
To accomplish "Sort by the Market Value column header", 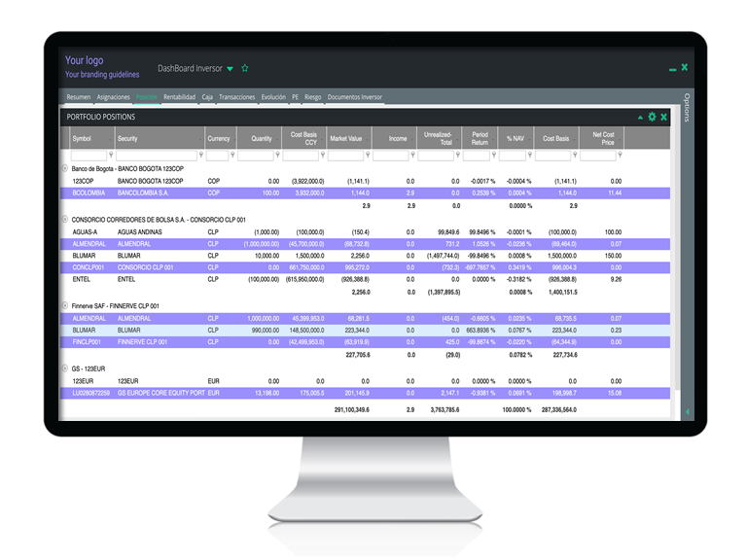I will [x=349, y=139].
